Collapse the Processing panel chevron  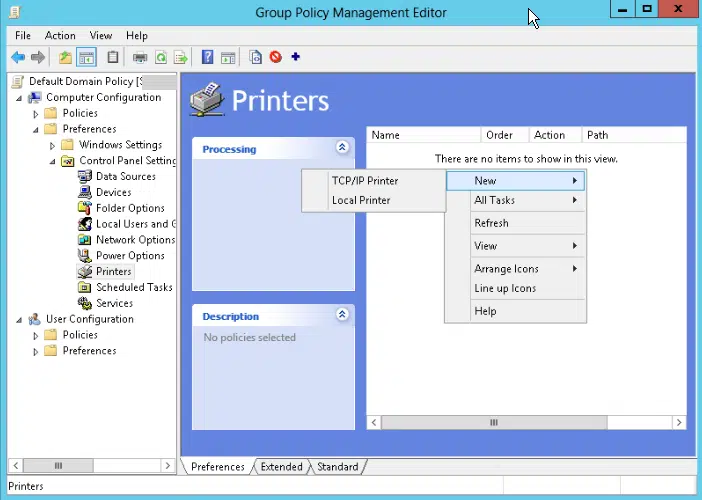[342, 147]
